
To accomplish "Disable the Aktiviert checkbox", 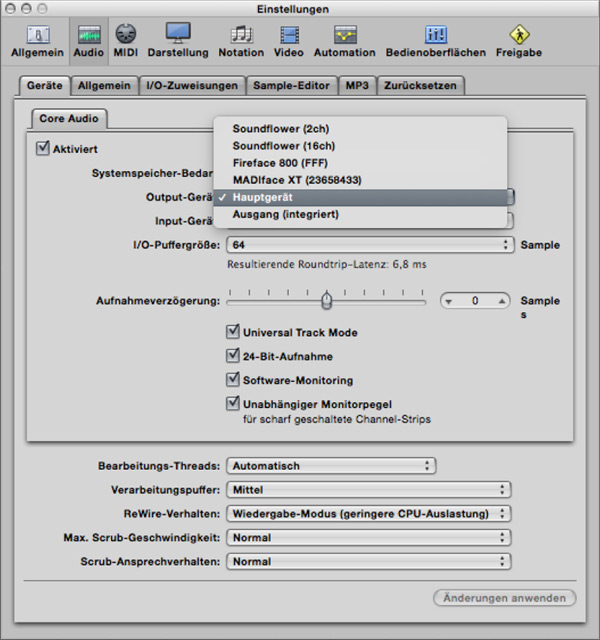I will [x=42, y=148].
